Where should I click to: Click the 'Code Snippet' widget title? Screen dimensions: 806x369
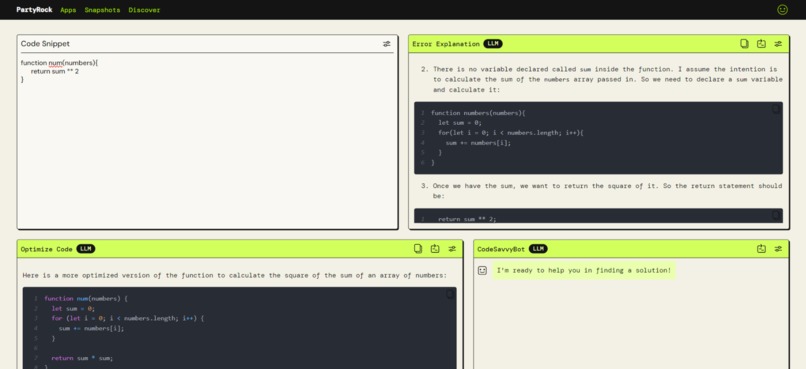tap(45, 44)
